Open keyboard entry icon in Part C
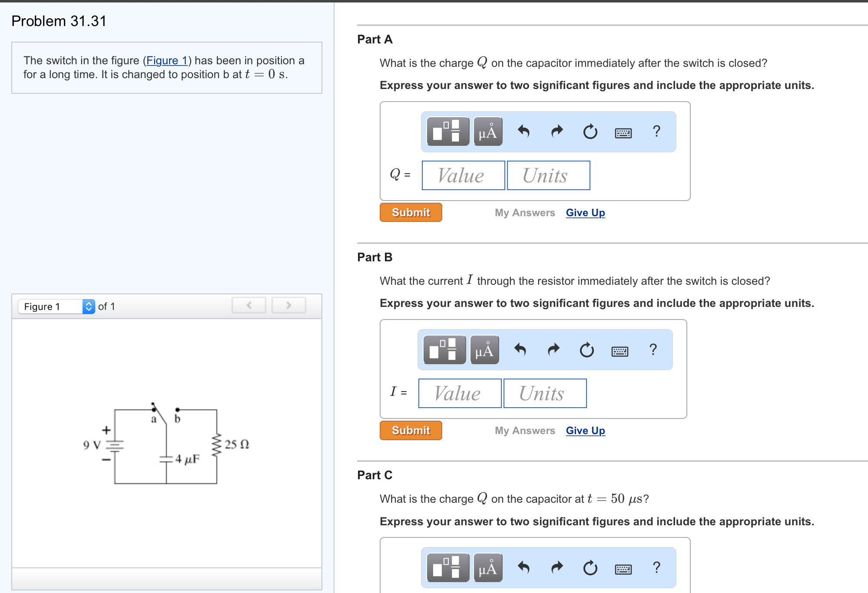868x593 pixels. coord(623,568)
